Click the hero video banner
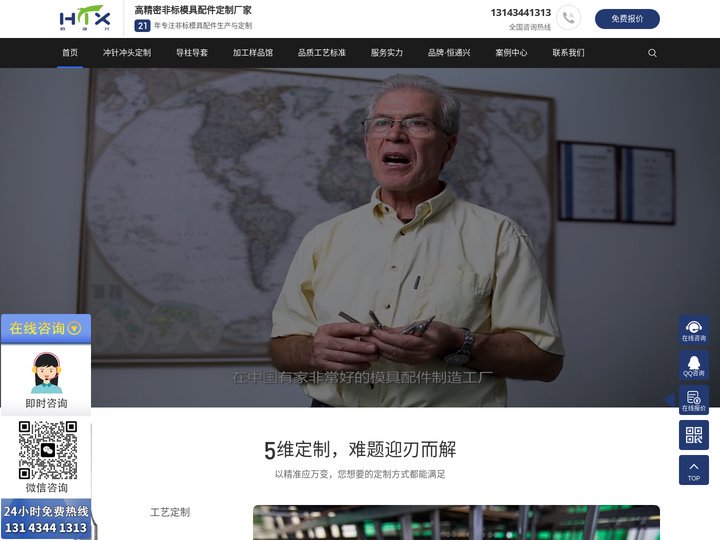Viewport: 720px width, 540px height. tap(360, 237)
